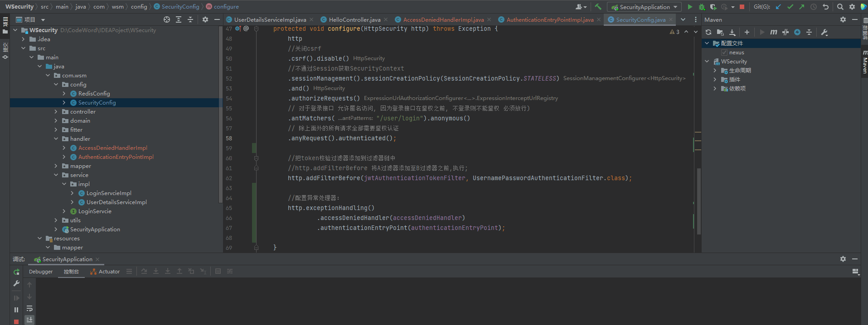The image size is (868, 325).
Task: Open Maven settings with the wrench icon
Action: (x=824, y=32)
